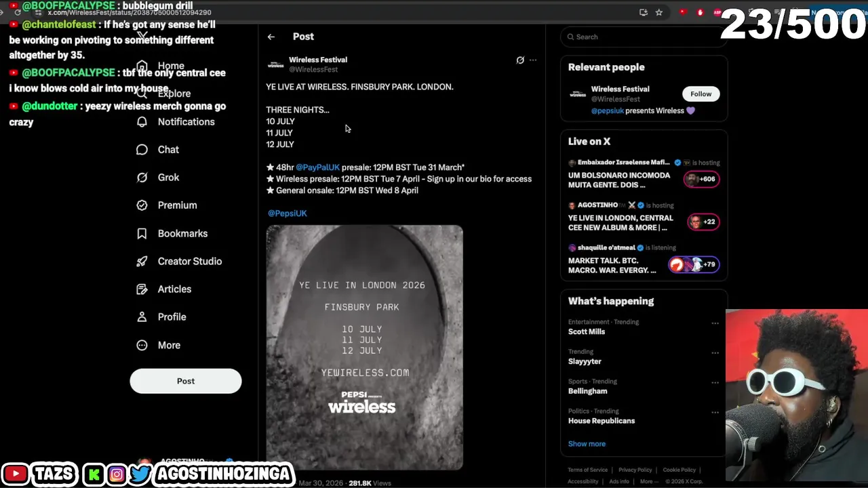The width and height of the screenshot is (868, 488).
Task: Click Wireless Festival avatar on the post
Action: tap(275, 65)
